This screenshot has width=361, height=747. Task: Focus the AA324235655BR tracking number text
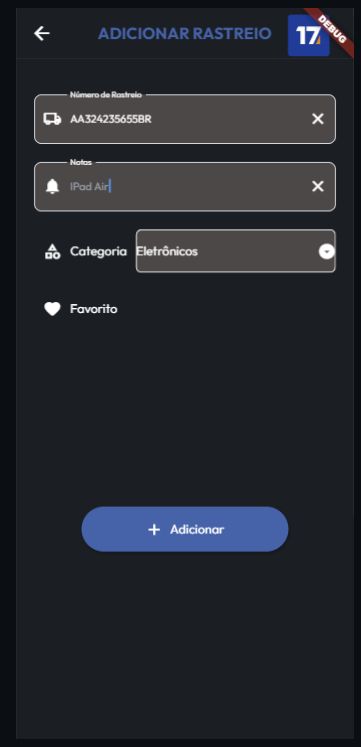click(x=111, y=119)
